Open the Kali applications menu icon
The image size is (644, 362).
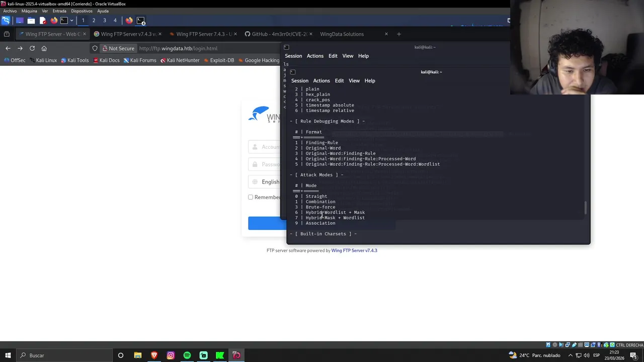6,21
